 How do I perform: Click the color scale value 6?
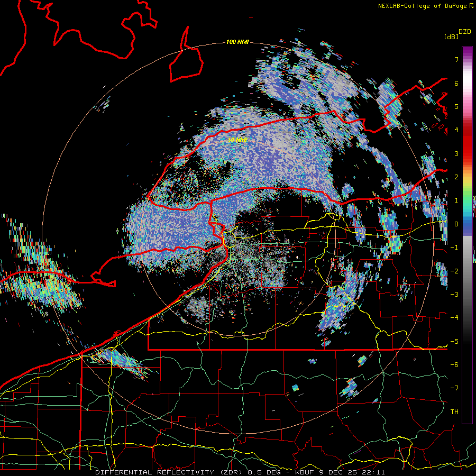pyautogui.click(x=456, y=83)
